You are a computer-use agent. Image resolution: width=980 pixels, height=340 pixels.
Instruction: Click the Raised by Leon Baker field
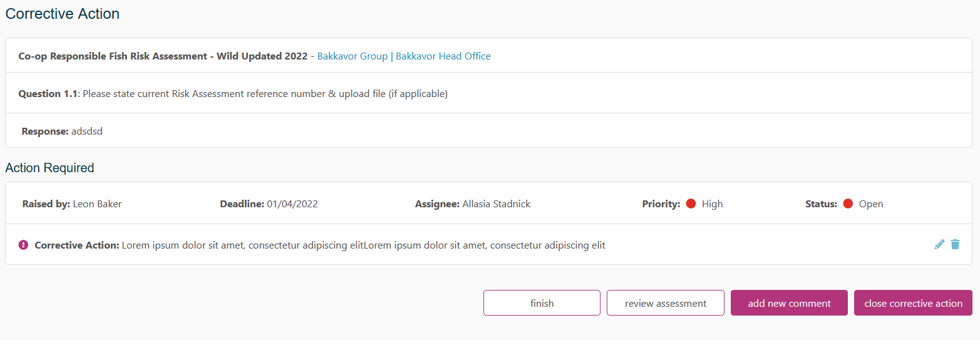[x=72, y=204]
